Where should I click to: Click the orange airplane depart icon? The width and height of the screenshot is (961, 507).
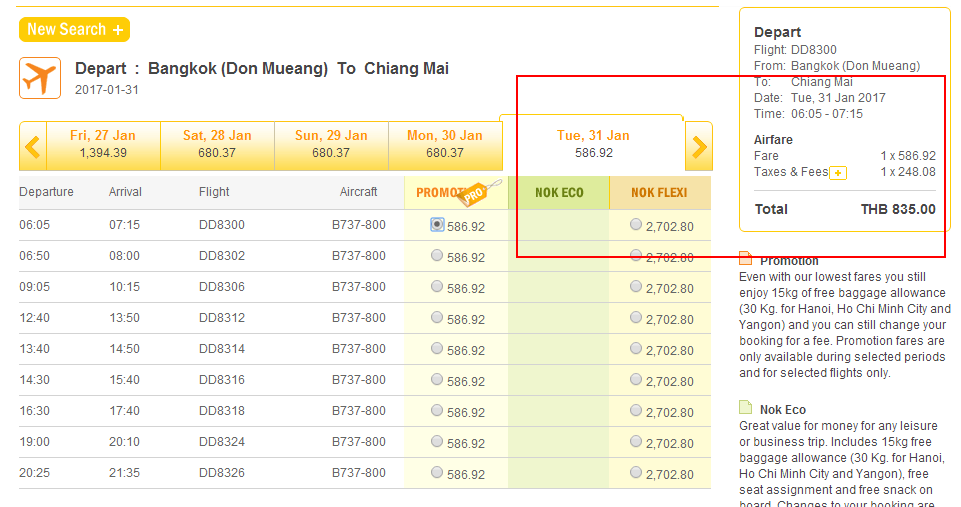(x=40, y=78)
